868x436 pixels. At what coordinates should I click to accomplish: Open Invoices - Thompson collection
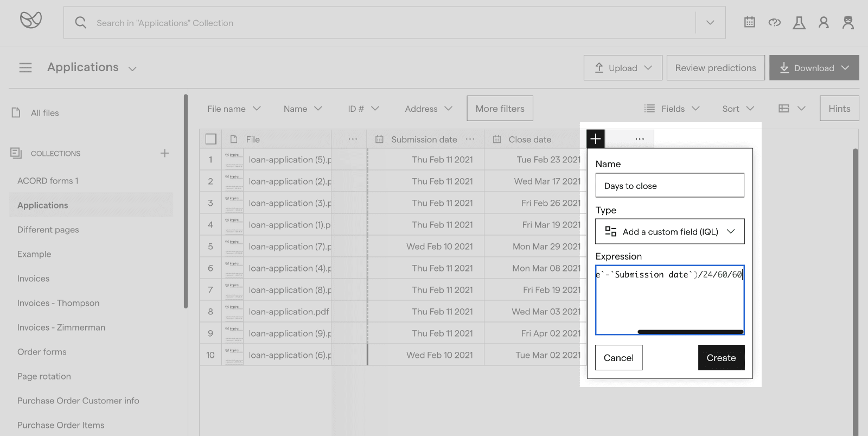[x=59, y=303]
